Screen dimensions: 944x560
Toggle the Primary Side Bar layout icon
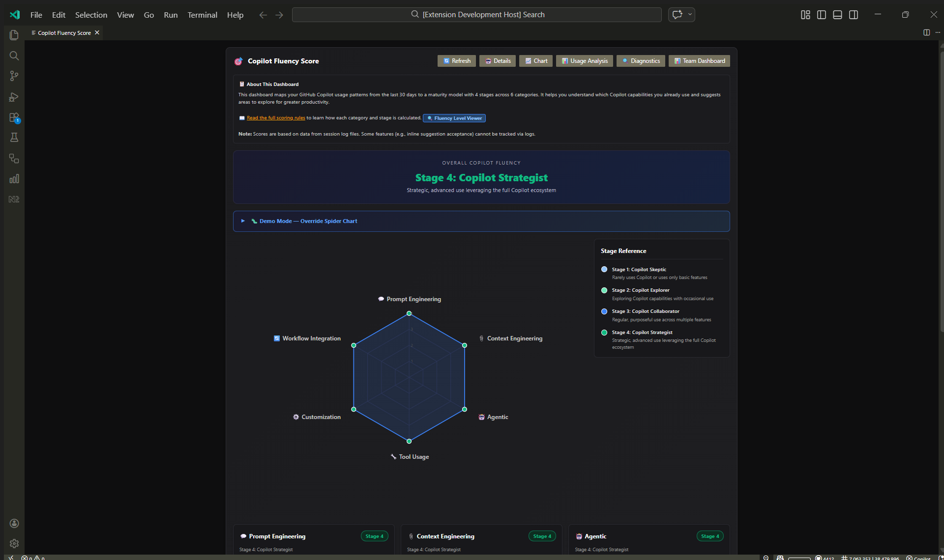click(x=821, y=15)
